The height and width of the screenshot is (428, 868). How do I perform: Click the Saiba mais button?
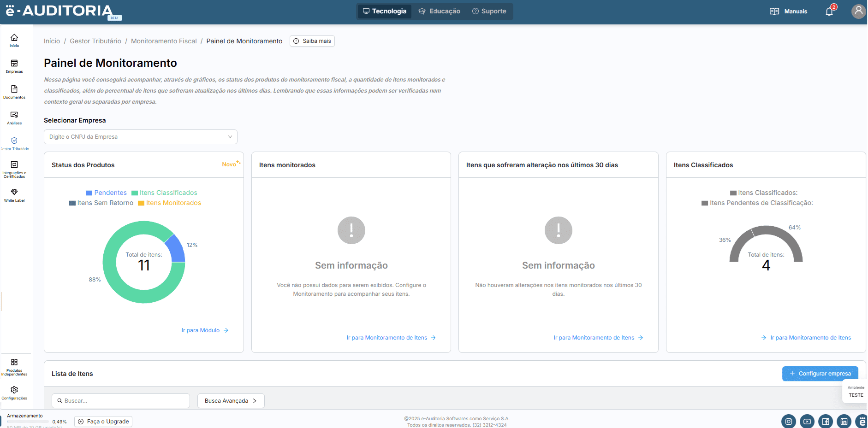pos(312,41)
